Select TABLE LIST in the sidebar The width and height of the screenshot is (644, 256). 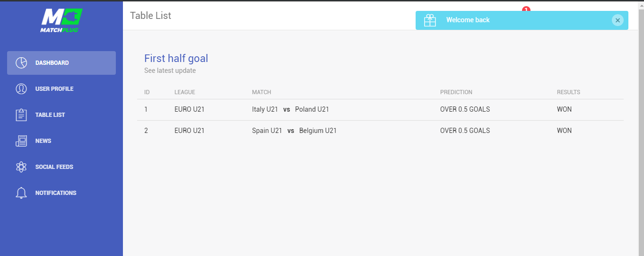click(x=61, y=115)
